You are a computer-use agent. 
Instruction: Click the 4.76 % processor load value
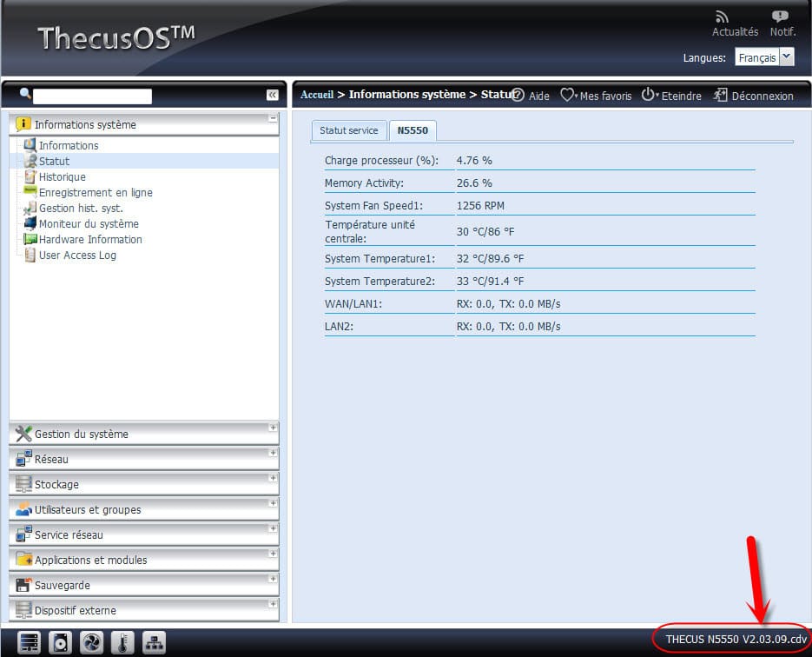point(474,161)
